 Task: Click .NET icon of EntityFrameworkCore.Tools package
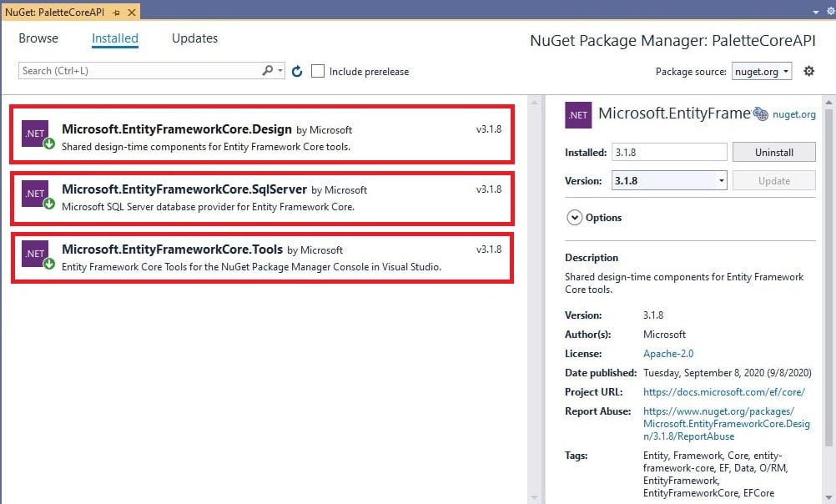click(x=35, y=254)
